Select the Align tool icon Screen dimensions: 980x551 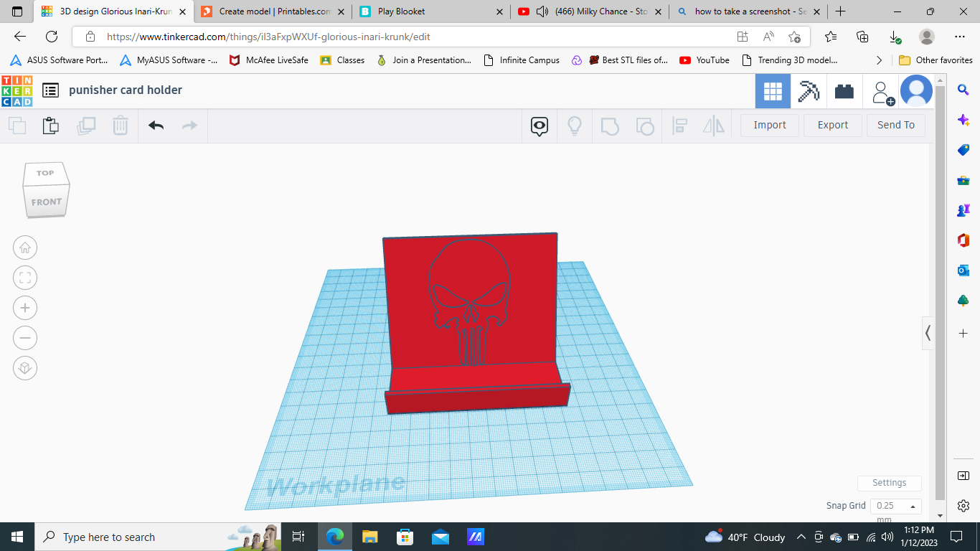click(679, 126)
